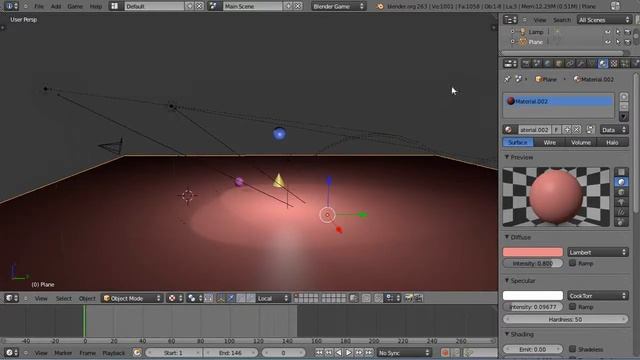Viewport: 640px width, 360px height.
Task: Open the screen layout browse icon
Action: 115,6
